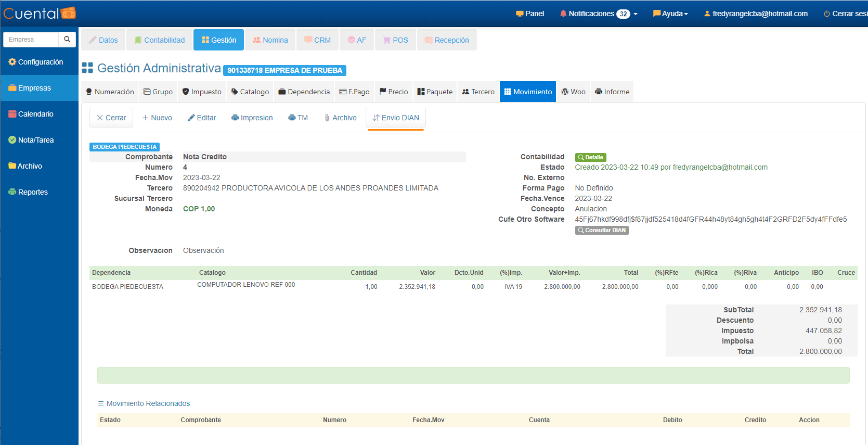Click the Cerrar button to close the record
Screen dimensions: 868x445
111,118
